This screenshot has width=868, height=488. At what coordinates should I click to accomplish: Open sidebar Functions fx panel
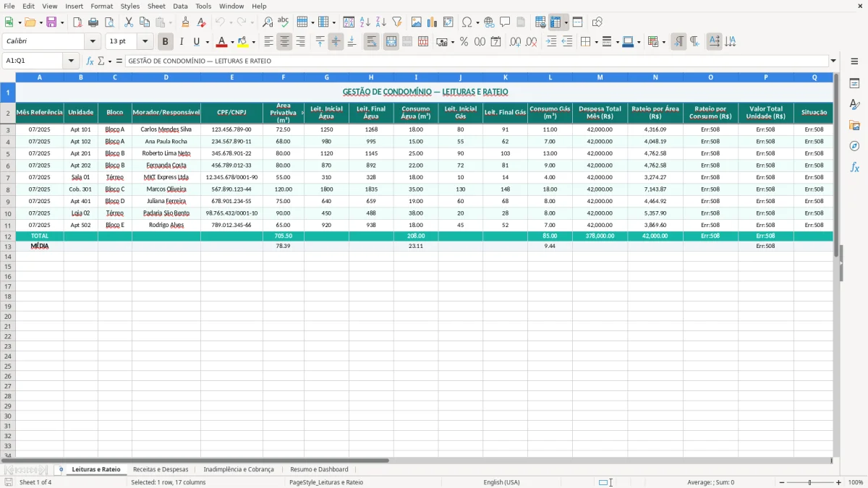pos(854,168)
